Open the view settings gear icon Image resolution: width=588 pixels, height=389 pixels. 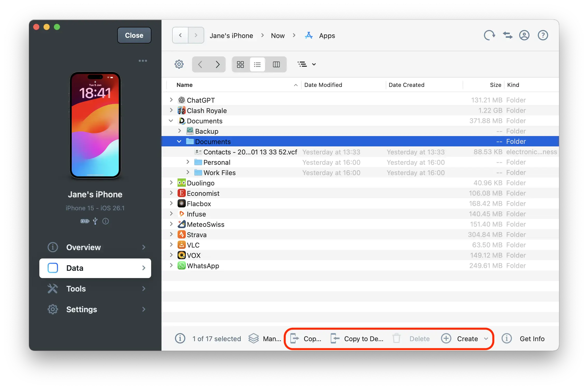click(179, 64)
